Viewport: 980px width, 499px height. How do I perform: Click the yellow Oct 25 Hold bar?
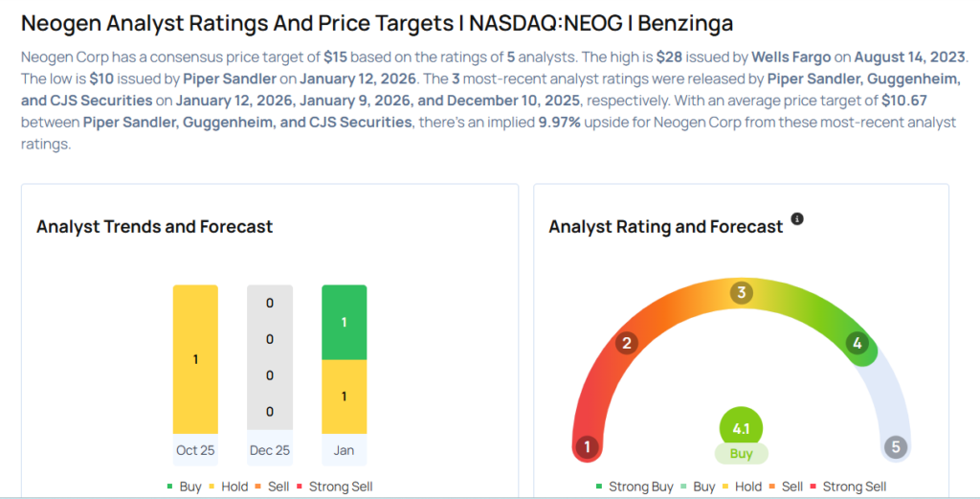pyautogui.click(x=195, y=359)
